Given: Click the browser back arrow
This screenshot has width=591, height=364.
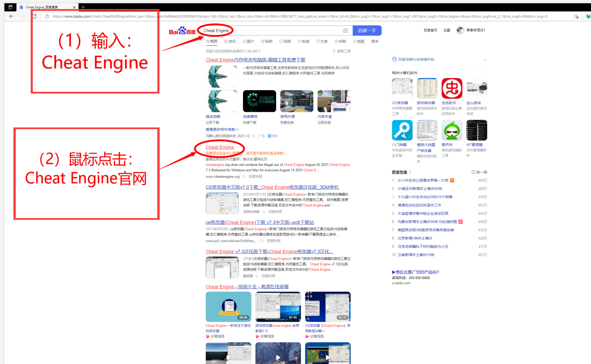Looking at the screenshot, I should click(x=11, y=16).
